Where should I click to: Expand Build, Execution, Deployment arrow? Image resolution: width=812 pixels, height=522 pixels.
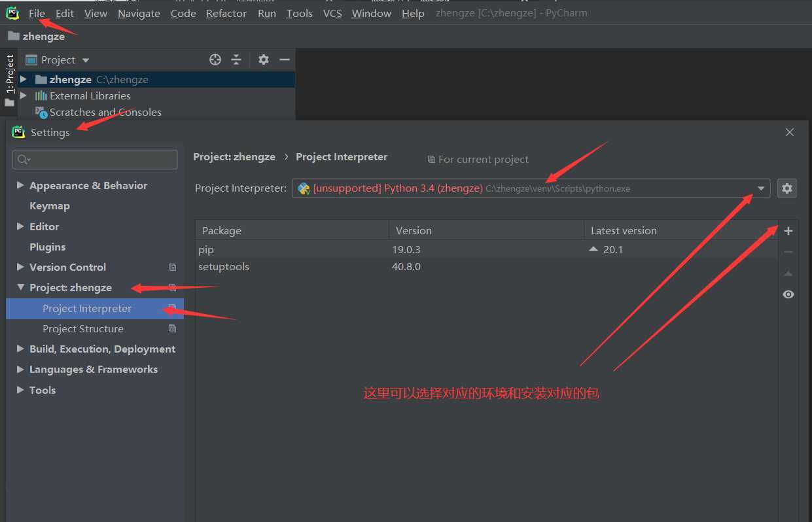pyautogui.click(x=20, y=349)
